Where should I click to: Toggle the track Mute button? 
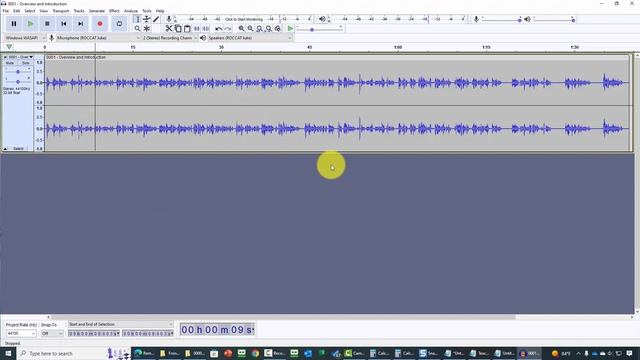[10, 63]
